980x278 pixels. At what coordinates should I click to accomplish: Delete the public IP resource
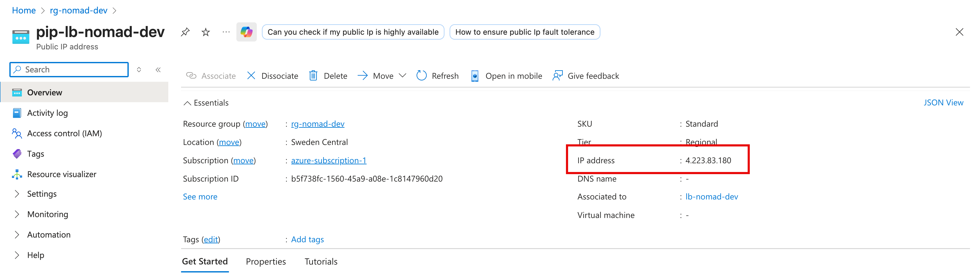(328, 76)
